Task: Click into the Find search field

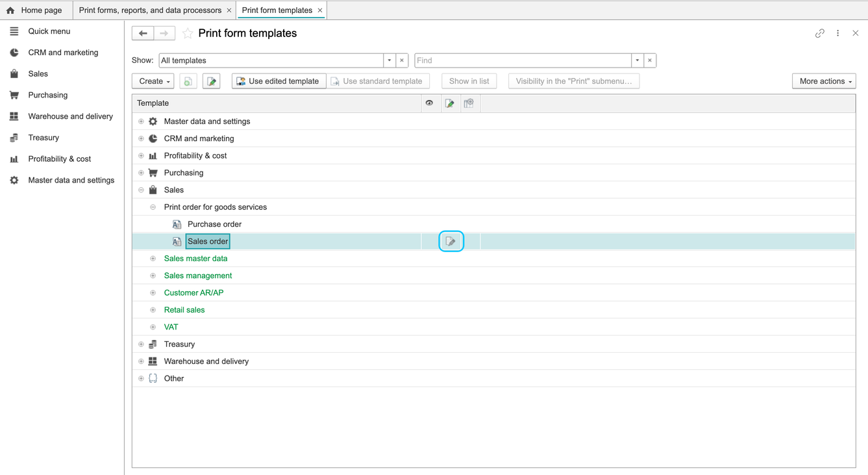Action: pos(523,60)
